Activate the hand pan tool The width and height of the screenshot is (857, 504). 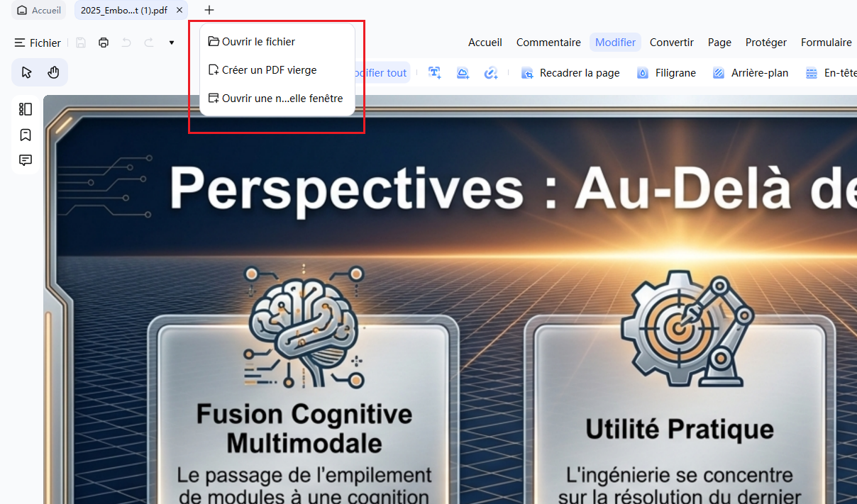[53, 72]
